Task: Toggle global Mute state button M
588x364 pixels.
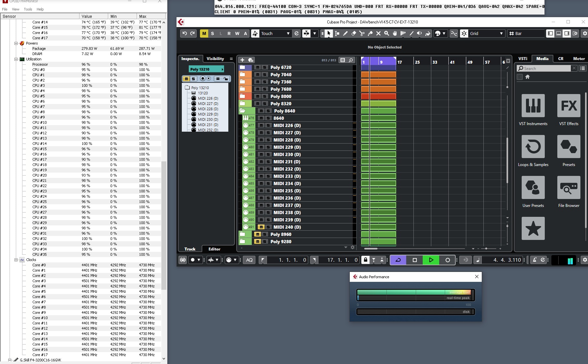Action: pyautogui.click(x=204, y=33)
